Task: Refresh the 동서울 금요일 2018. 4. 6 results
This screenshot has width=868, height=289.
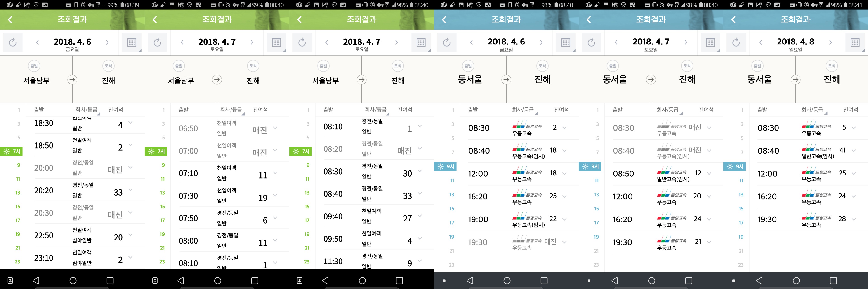Action: [446, 43]
